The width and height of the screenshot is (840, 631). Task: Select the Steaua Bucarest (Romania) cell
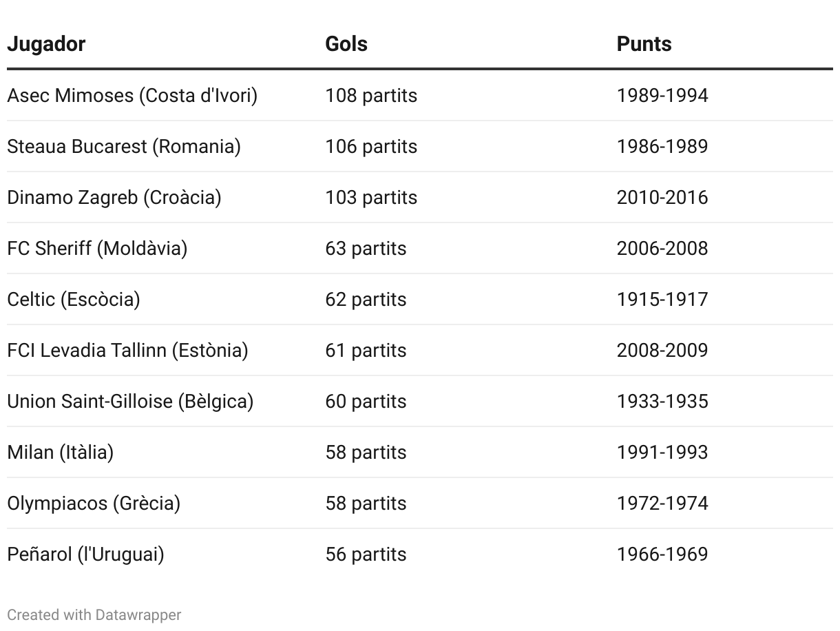click(x=124, y=147)
